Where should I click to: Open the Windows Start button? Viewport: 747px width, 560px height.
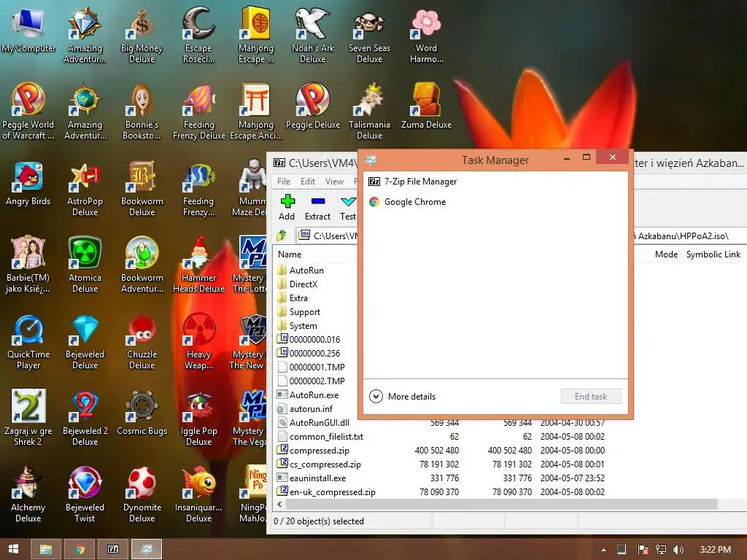click(13, 549)
